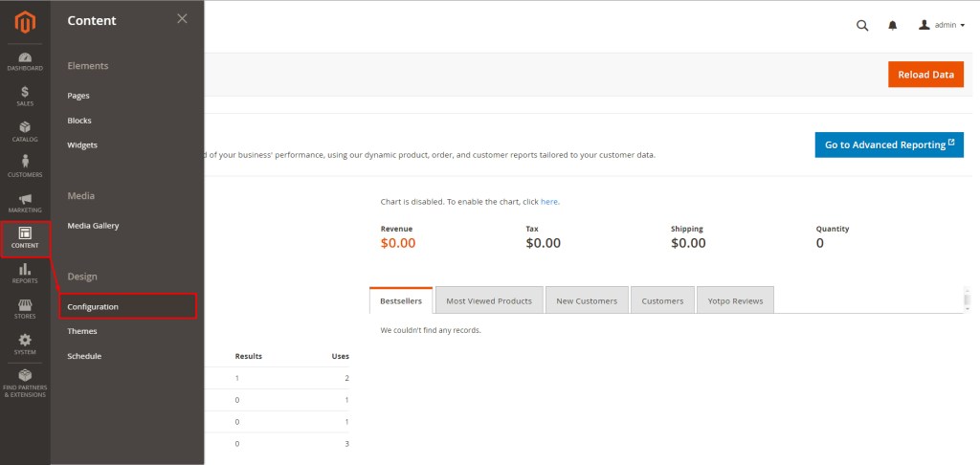Click the Tax $0.00 value
Screen dimensions: 980x465
tap(544, 243)
